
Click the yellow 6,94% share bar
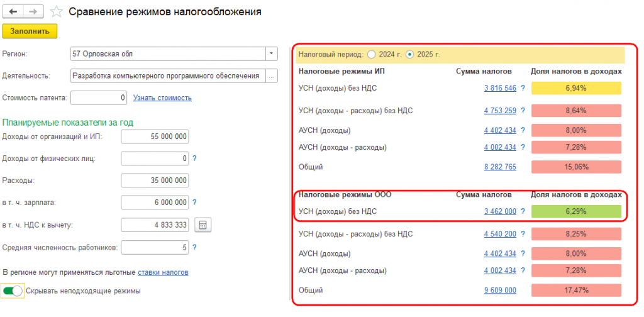click(x=576, y=88)
